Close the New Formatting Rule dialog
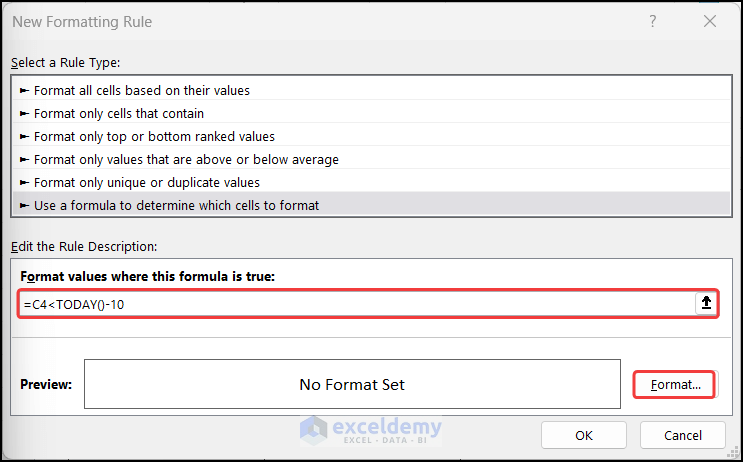 pyautogui.click(x=709, y=21)
